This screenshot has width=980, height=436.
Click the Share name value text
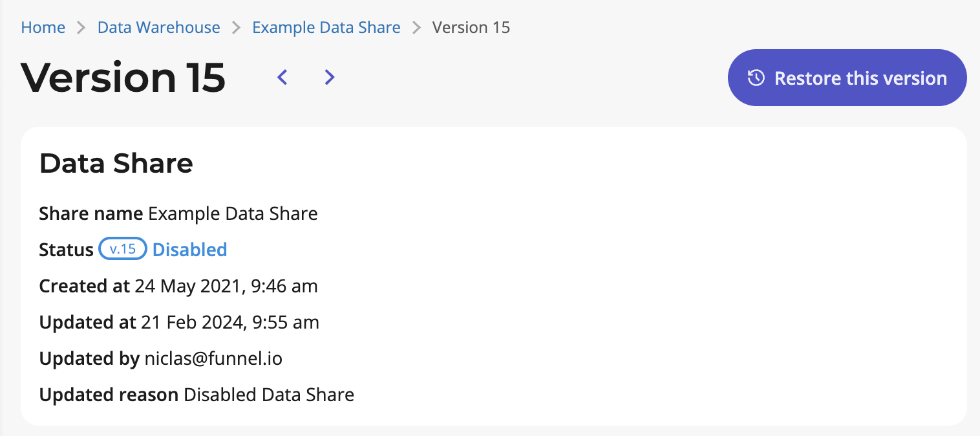pos(233,213)
